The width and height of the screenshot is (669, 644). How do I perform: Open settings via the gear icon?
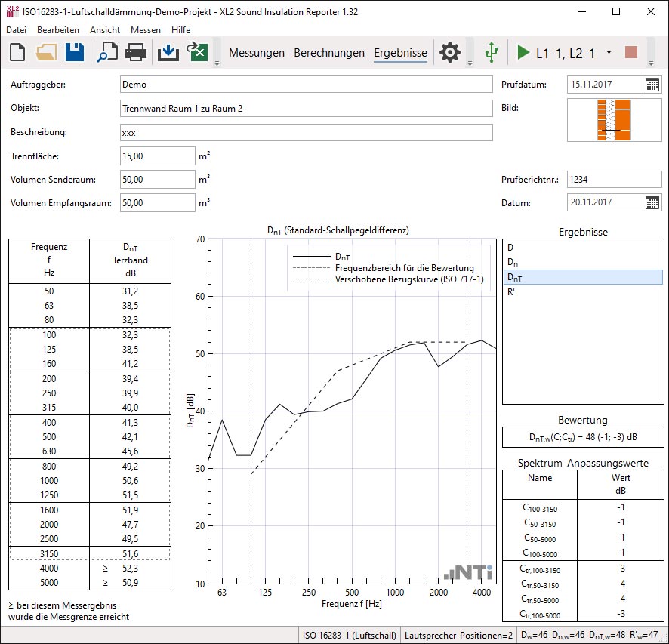click(x=450, y=53)
